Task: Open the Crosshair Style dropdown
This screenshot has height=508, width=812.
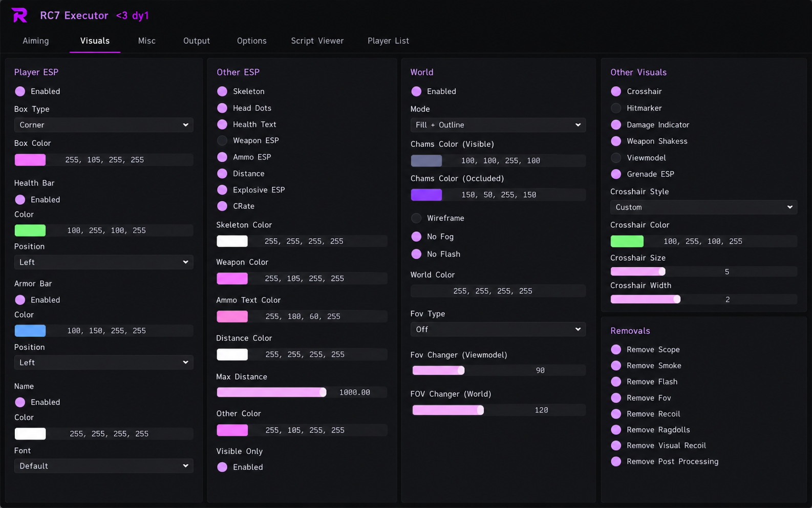Action: (703, 207)
